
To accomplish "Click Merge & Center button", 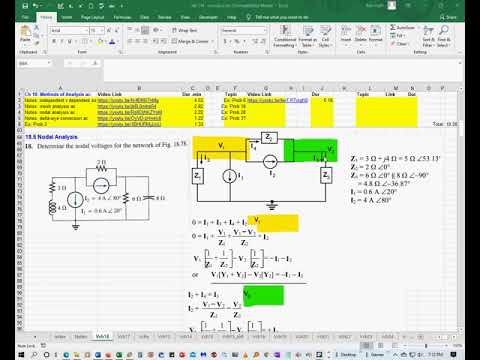I will click(x=190, y=41).
